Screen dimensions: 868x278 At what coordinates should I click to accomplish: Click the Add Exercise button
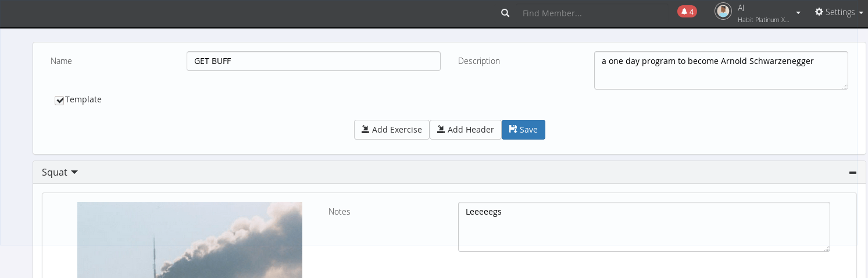pyautogui.click(x=392, y=130)
